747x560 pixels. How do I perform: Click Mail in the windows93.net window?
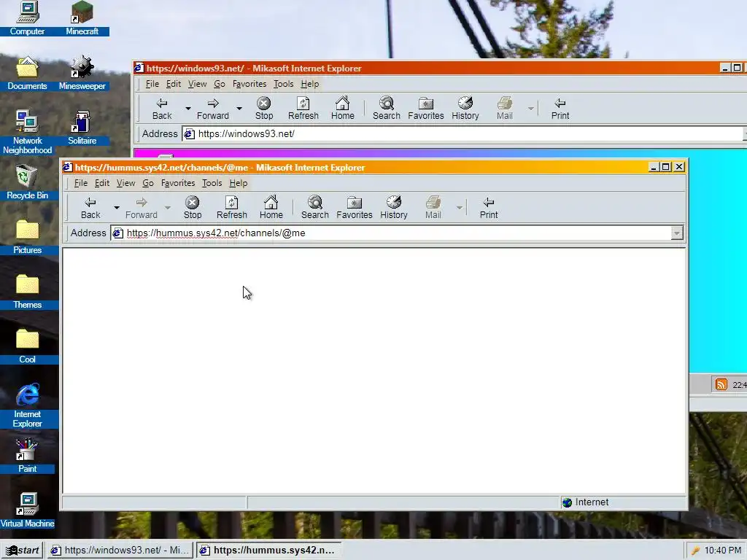505,109
